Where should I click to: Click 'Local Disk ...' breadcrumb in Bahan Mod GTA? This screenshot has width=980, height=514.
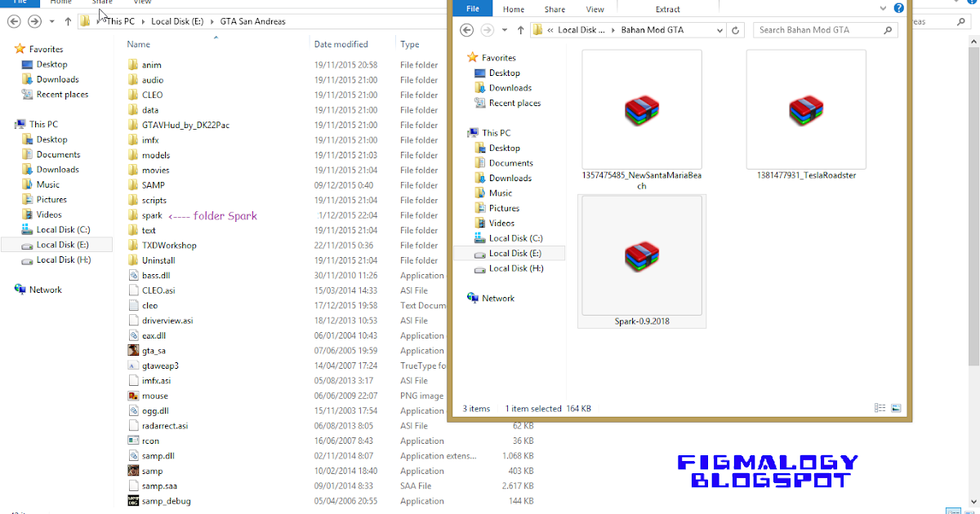[581, 30]
